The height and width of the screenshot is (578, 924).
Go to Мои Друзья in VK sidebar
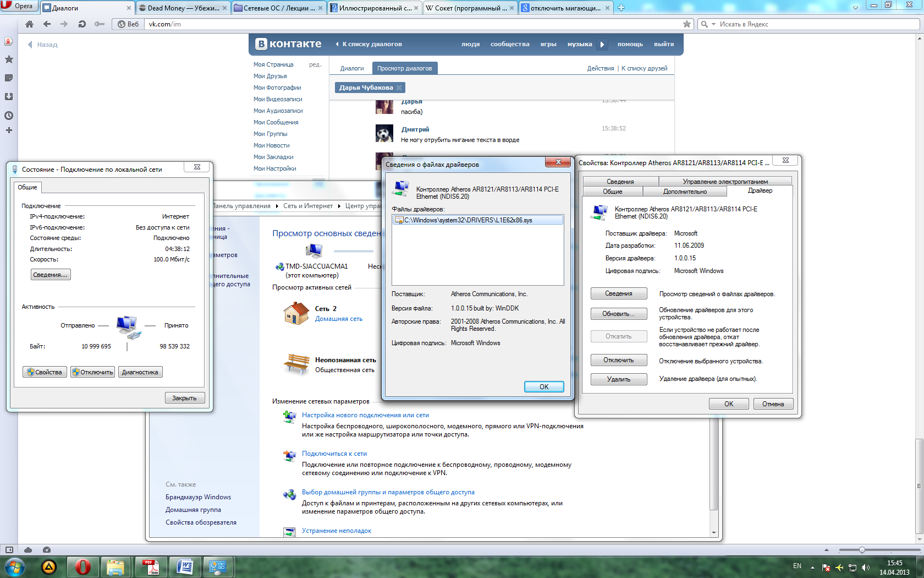270,76
